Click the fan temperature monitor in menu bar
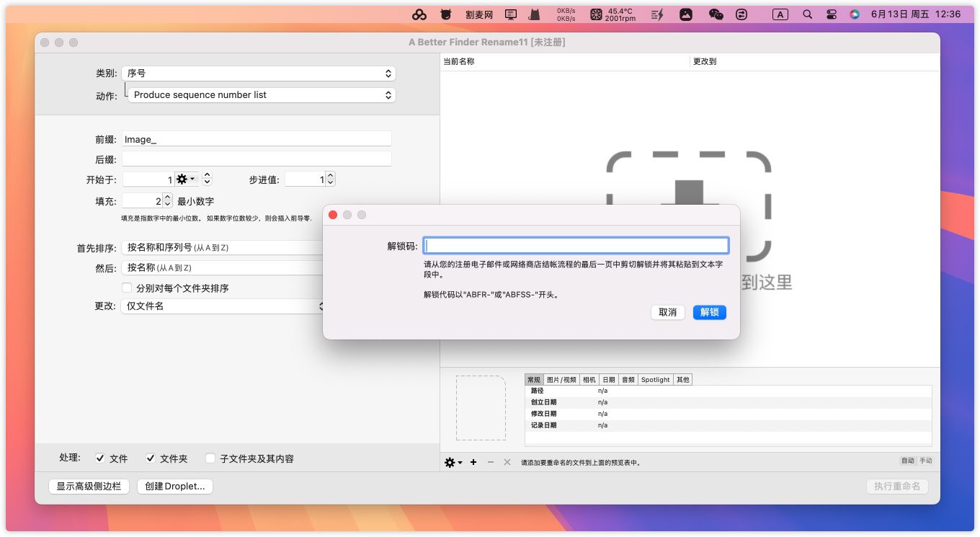Image resolution: width=980 pixels, height=537 pixels. (612, 14)
